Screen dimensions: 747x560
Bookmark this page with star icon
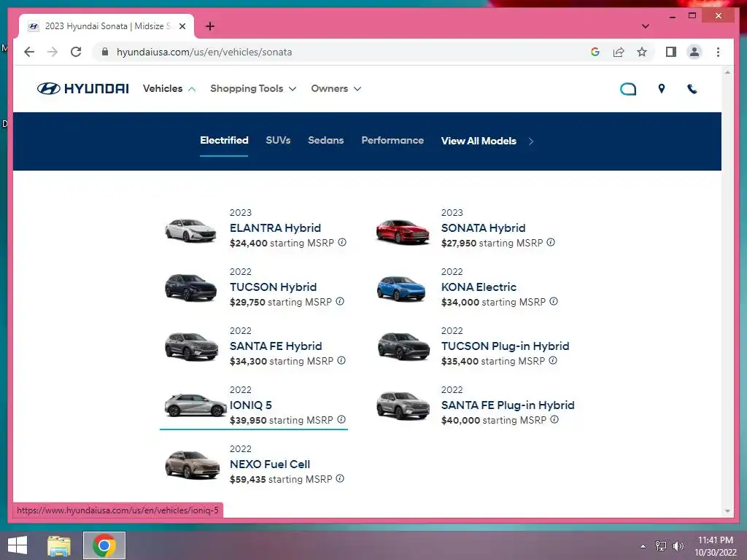pyautogui.click(x=642, y=52)
